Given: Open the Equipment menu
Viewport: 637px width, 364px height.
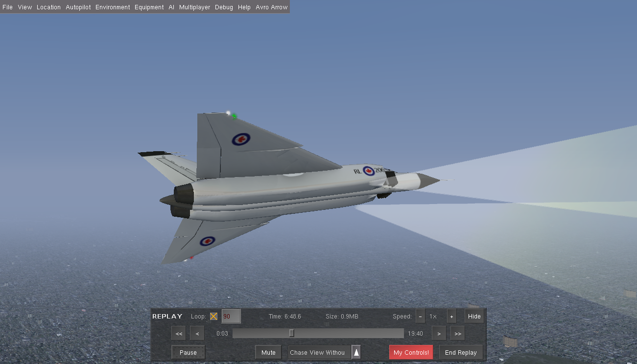Looking at the screenshot, I should pyautogui.click(x=149, y=7).
